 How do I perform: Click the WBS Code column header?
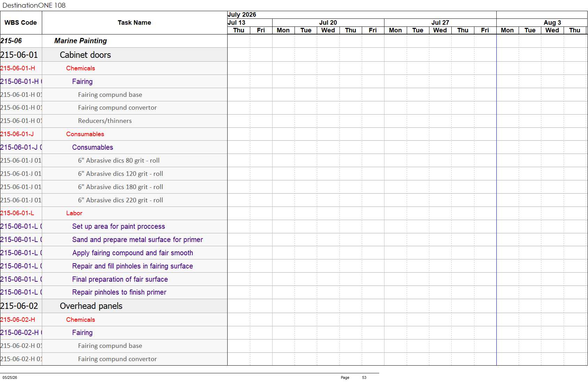tap(21, 23)
